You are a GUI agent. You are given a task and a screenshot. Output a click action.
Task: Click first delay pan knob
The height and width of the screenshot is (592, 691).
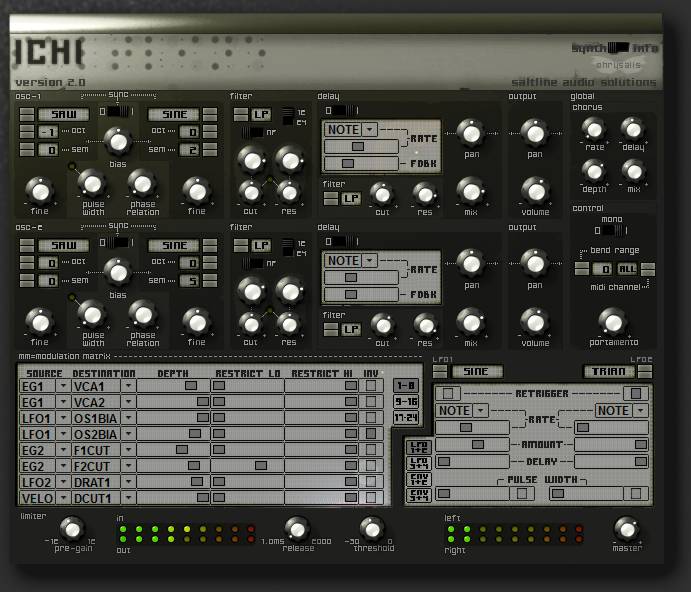tap(471, 134)
